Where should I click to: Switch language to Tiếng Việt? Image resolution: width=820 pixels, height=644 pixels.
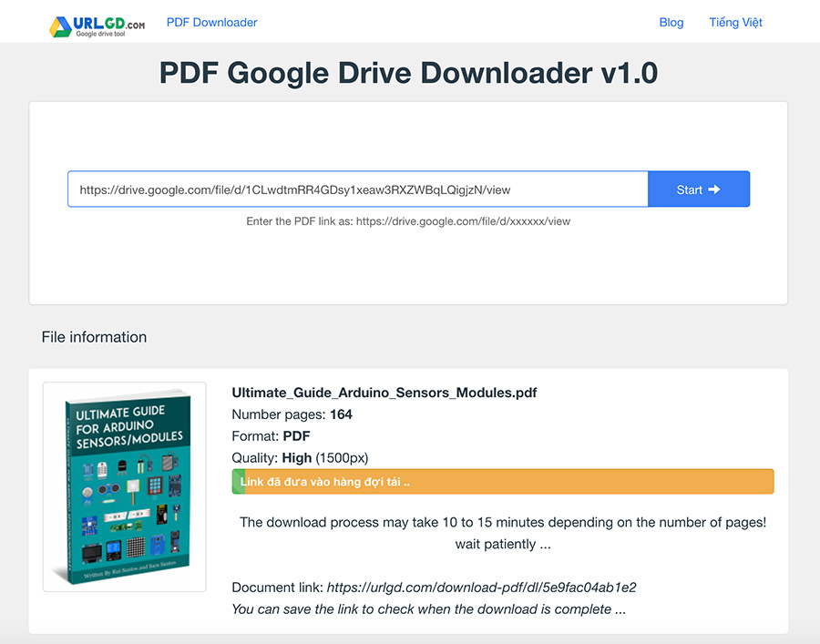click(735, 23)
